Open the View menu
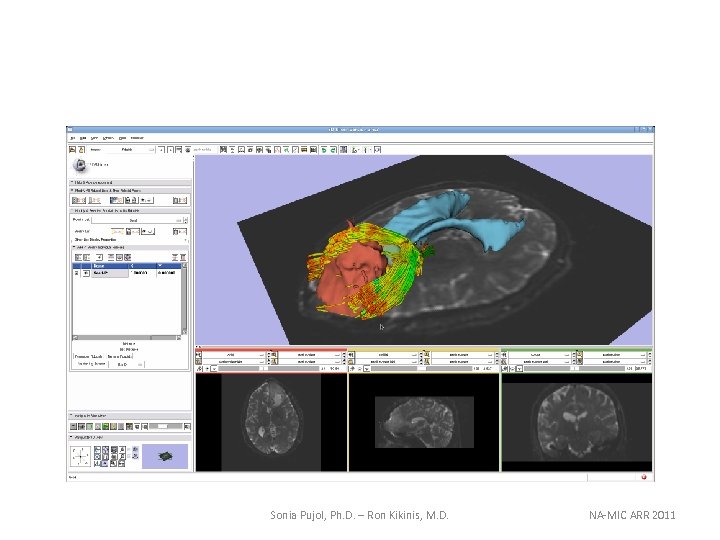Screen dimensions: 720x540 tap(95, 138)
